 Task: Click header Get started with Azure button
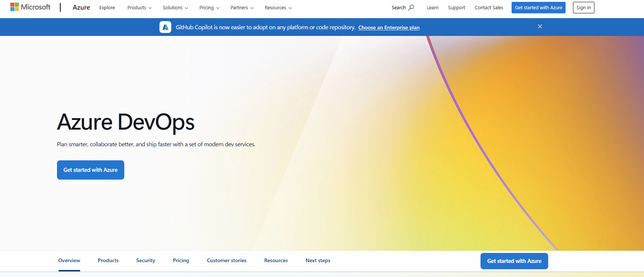coord(539,7)
